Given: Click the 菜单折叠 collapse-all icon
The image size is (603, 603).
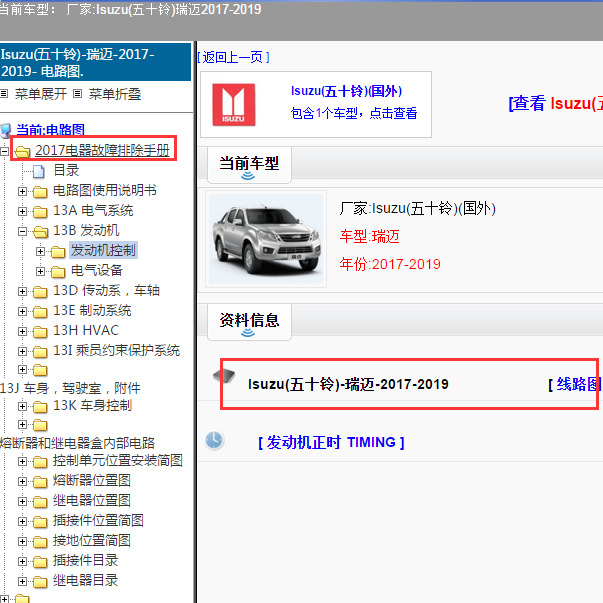Looking at the screenshot, I should [77, 93].
